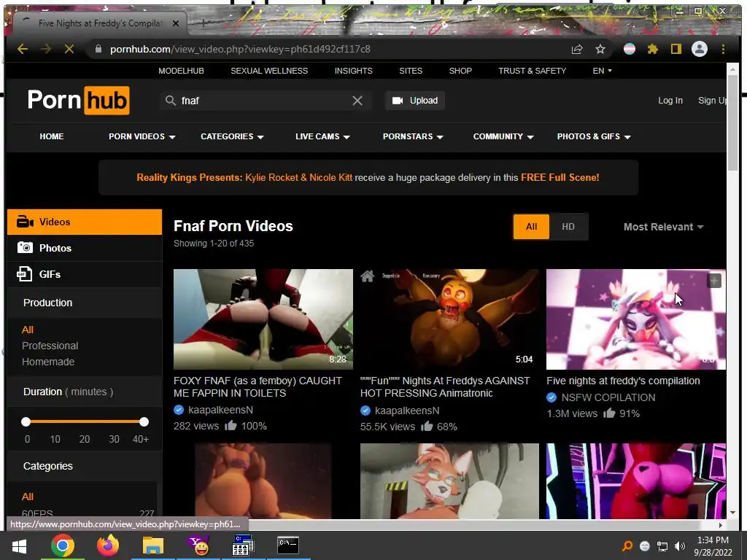Bookmark this page with the star icon

[x=600, y=49]
